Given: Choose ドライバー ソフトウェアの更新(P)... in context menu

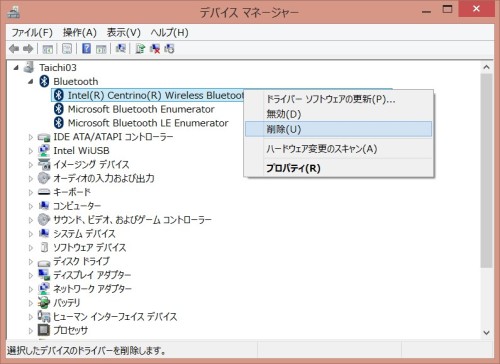Looking at the screenshot, I should coord(338,99).
